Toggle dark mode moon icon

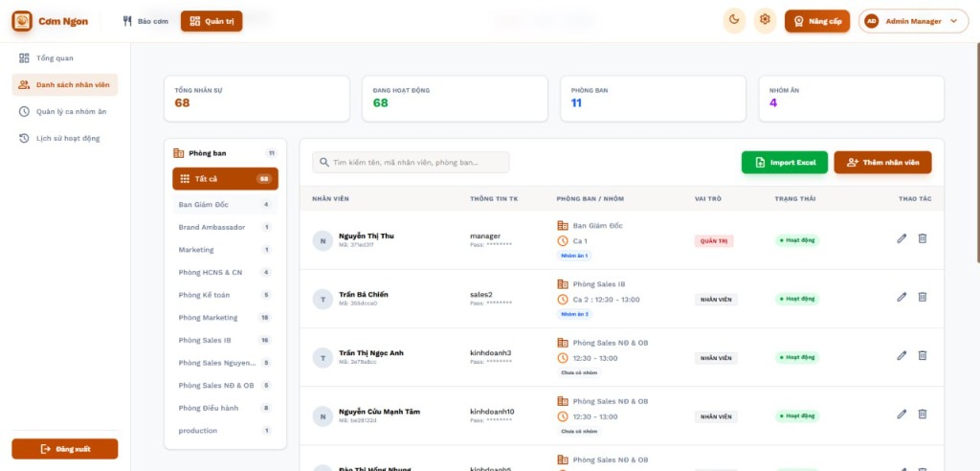(x=734, y=21)
